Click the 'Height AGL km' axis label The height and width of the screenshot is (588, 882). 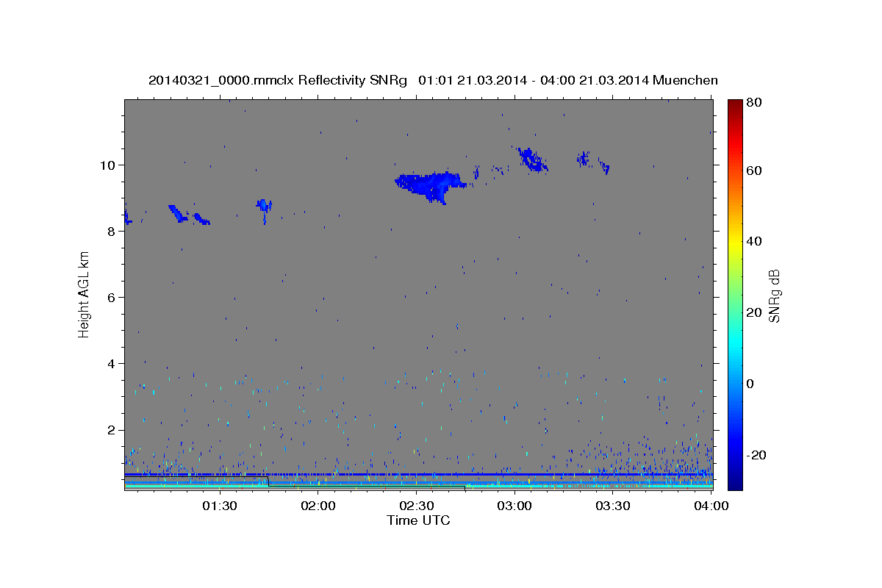[x=84, y=294]
